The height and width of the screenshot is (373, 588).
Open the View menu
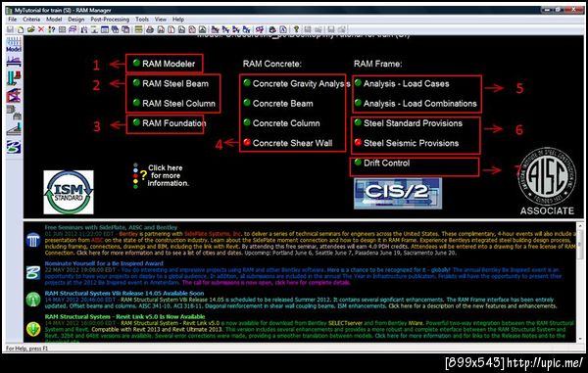(161, 20)
